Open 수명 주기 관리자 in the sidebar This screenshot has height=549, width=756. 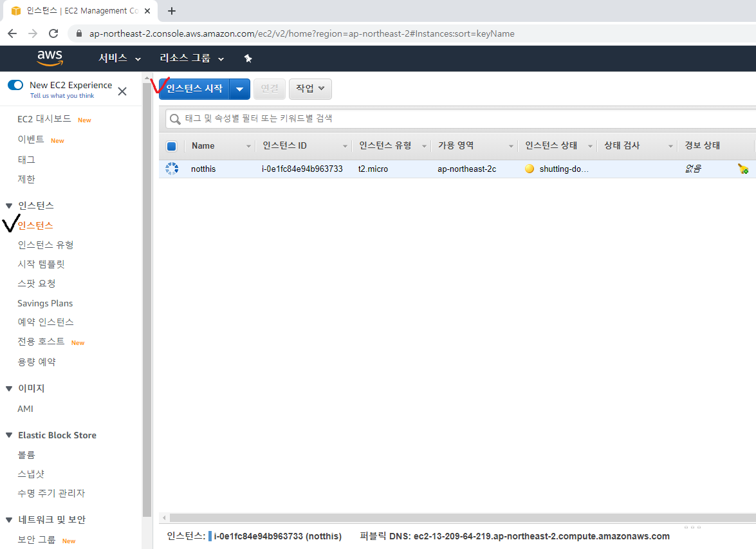pyautogui.click(x=51, y=494)
